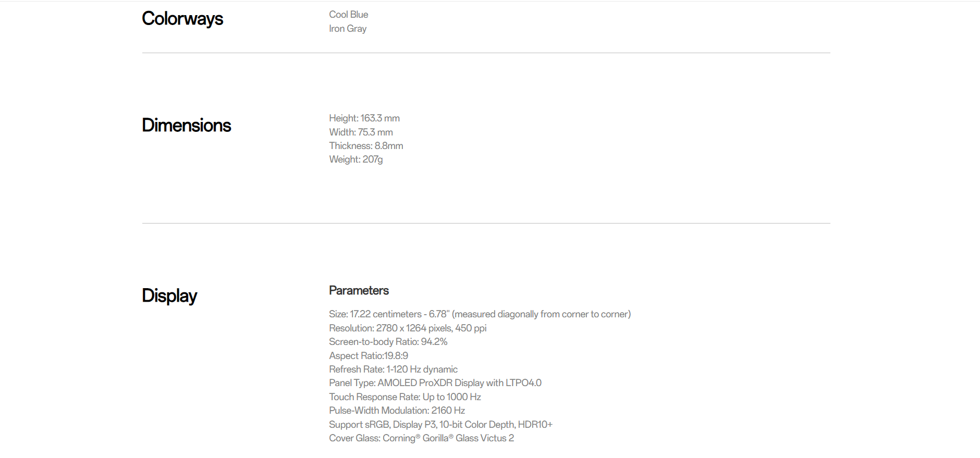
Task: Click the Width 75.3 mm line
Action: (x=361, y=132)
